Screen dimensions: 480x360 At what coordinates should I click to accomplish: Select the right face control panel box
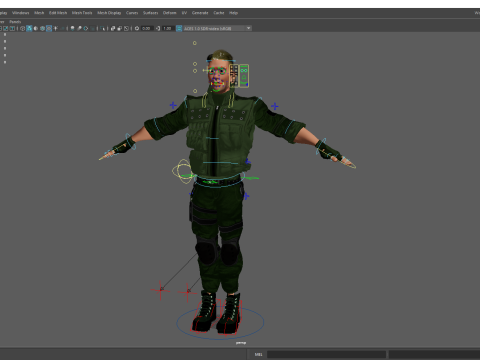(244, 76)
